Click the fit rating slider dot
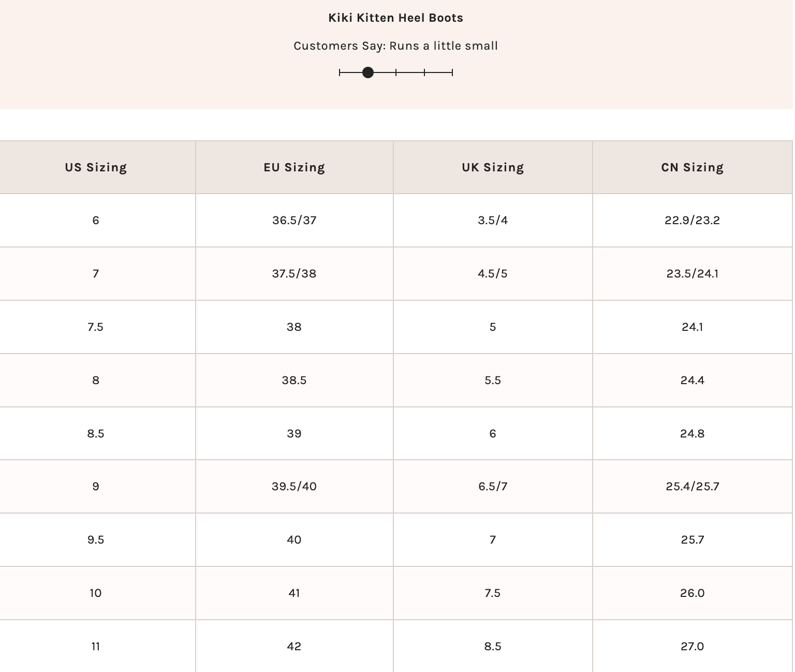 point(368,72)
